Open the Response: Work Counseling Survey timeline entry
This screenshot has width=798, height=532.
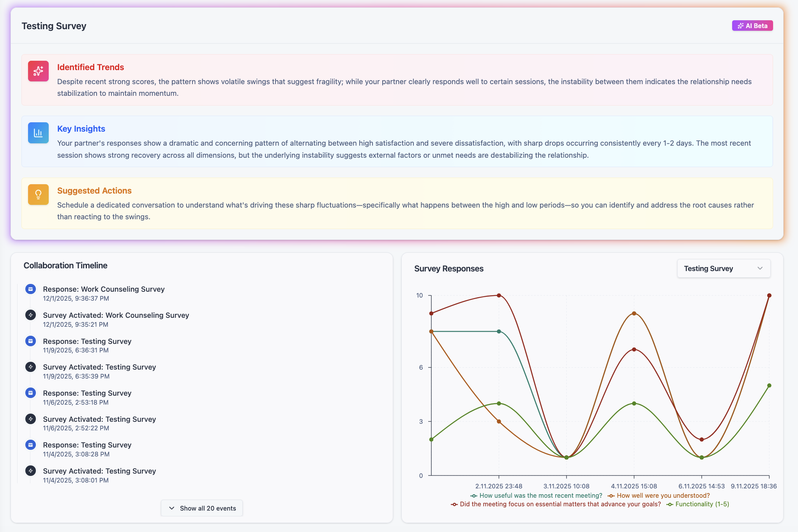(104, 289)
